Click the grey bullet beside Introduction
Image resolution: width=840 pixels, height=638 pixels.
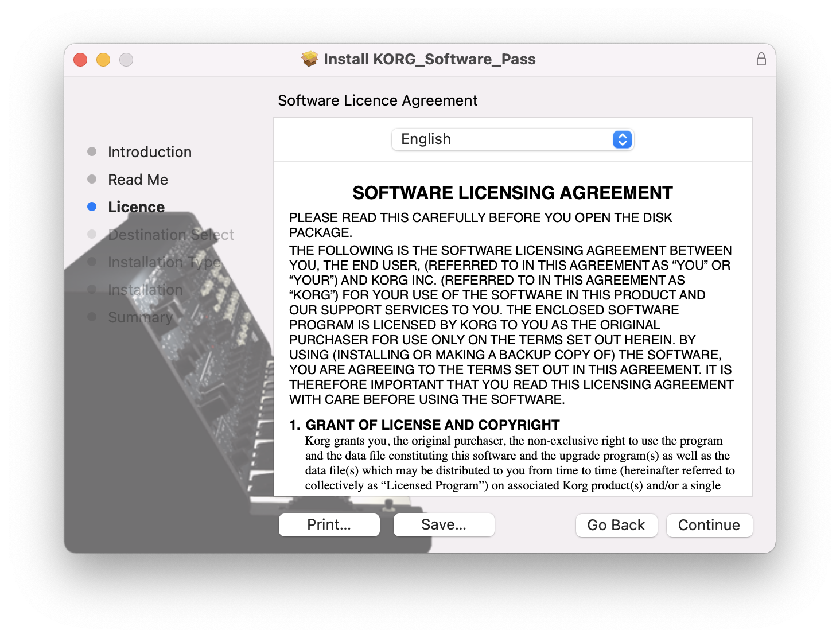[92, 151]
